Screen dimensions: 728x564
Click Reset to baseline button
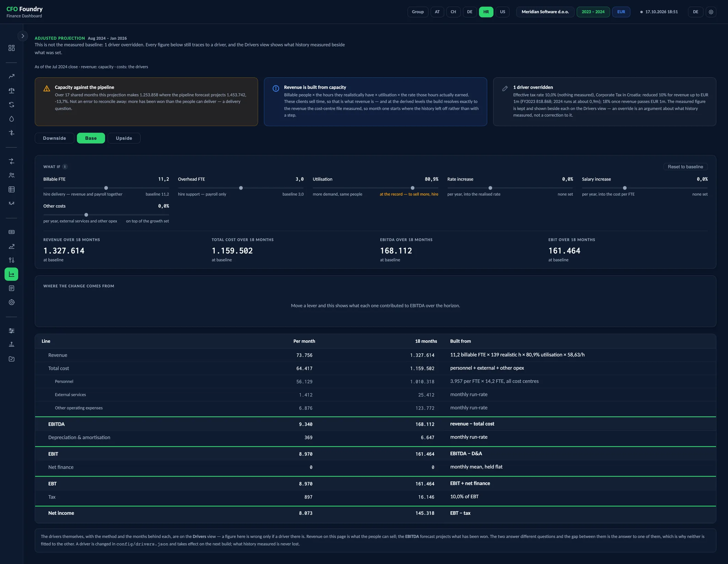click(x=685, y=167)
